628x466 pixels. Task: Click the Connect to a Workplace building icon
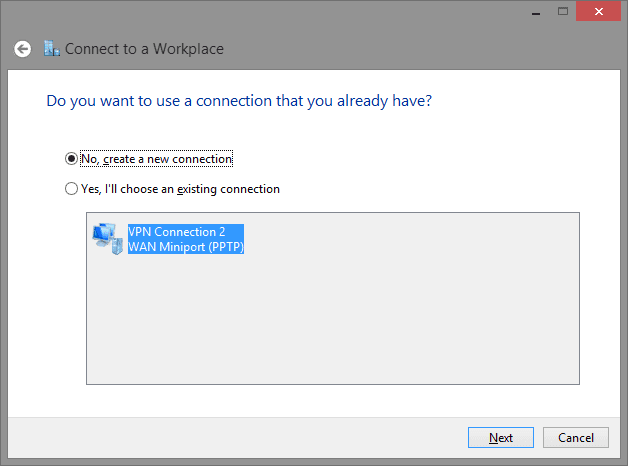[x=52, y=49]
